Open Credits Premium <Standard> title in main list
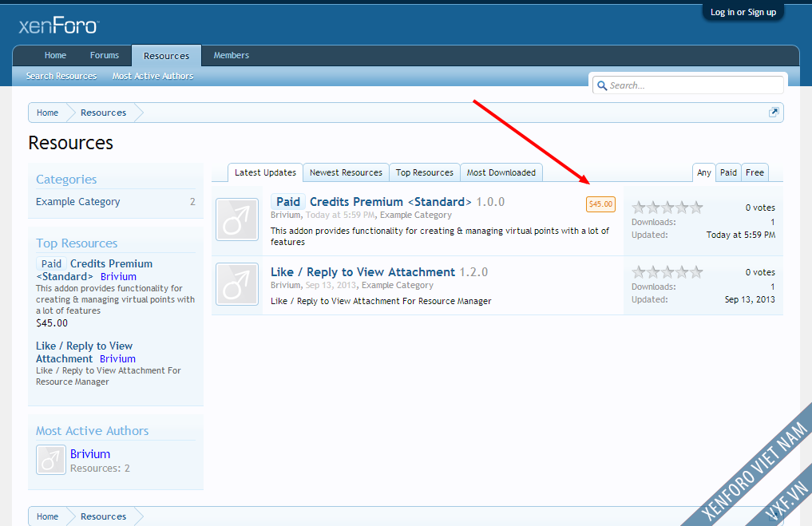The image size is (812, 526). [390, 202]
